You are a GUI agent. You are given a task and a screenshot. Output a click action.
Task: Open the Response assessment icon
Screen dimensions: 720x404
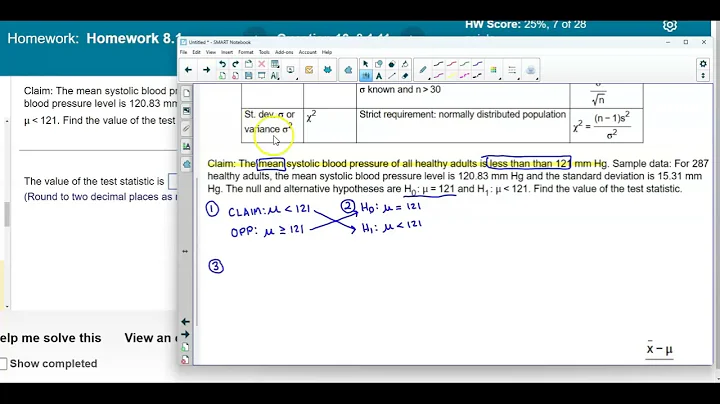click(309, 70)
